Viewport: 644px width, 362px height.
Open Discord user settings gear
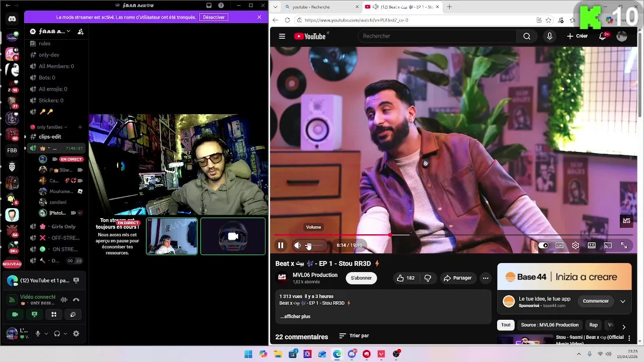76,333
